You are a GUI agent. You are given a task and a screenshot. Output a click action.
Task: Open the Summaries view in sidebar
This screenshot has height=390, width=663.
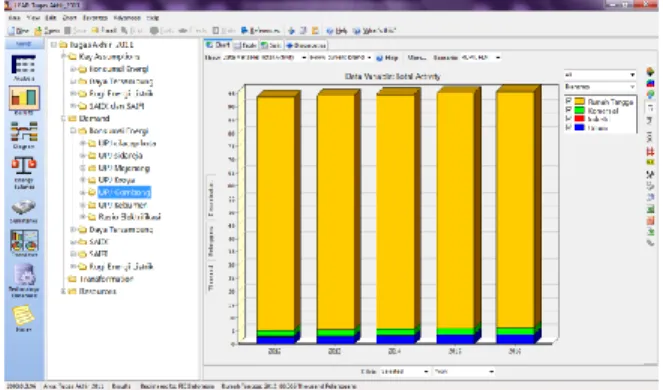[24, 211]
